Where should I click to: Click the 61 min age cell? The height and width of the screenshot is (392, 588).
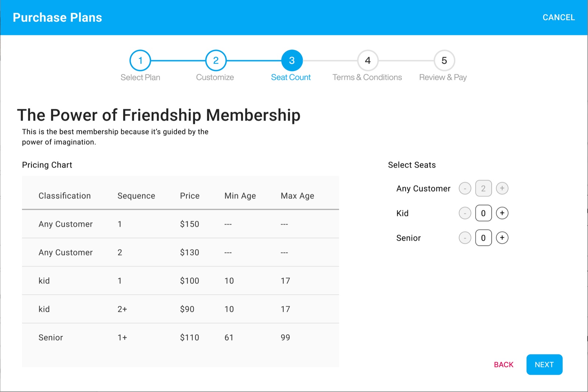(229, 337)
